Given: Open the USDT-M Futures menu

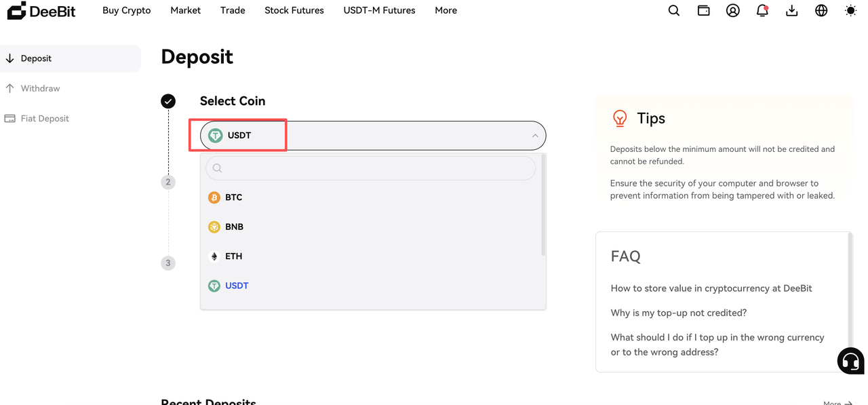Looking at the screenshot, I should point(380,10).
